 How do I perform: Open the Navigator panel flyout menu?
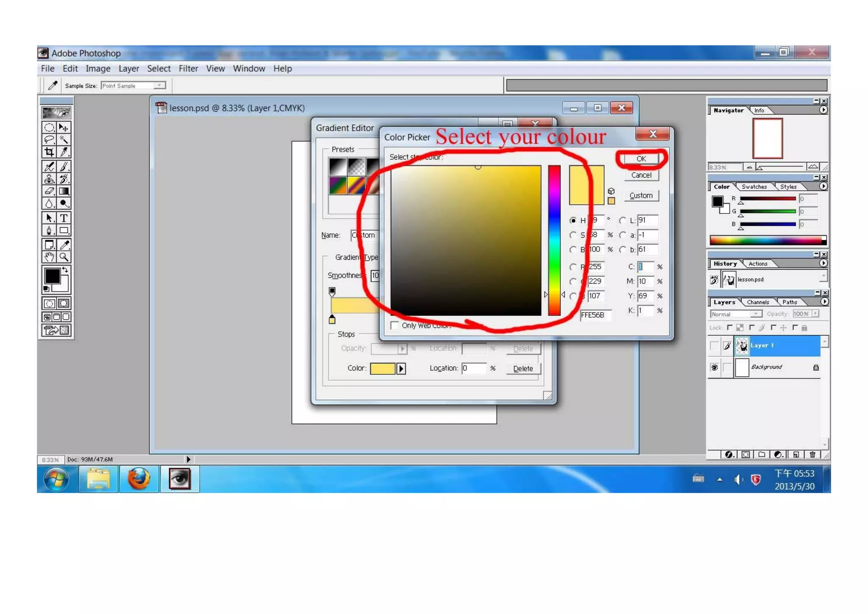click(x=823, y=110)
